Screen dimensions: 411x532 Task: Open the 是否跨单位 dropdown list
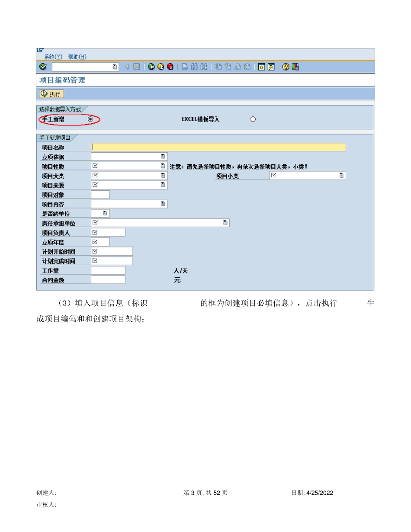(105, 213)
